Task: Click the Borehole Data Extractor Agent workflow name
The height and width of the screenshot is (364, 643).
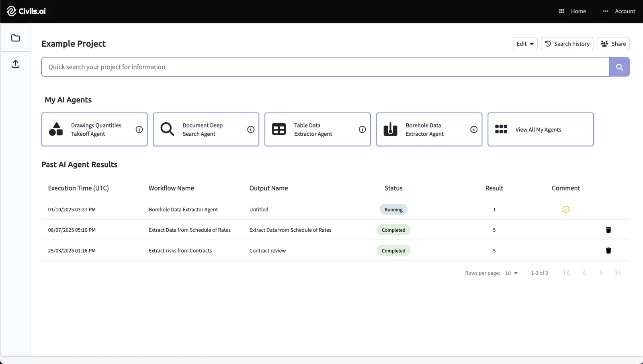Action: (183, 210)
